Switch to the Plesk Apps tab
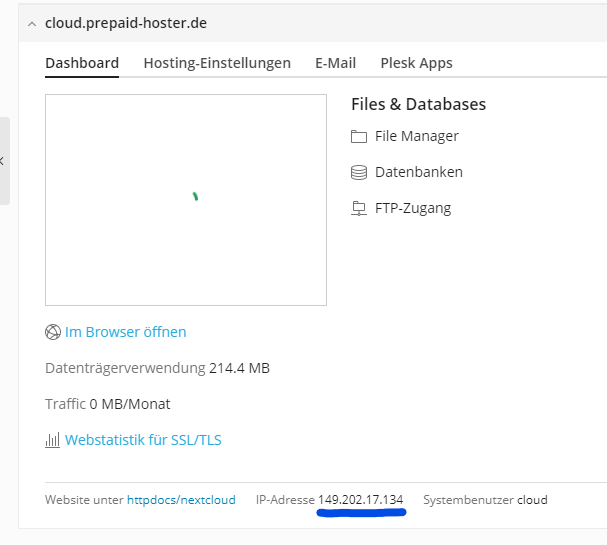607x545 pixels. pyautogui.click(x=417, y=63)
